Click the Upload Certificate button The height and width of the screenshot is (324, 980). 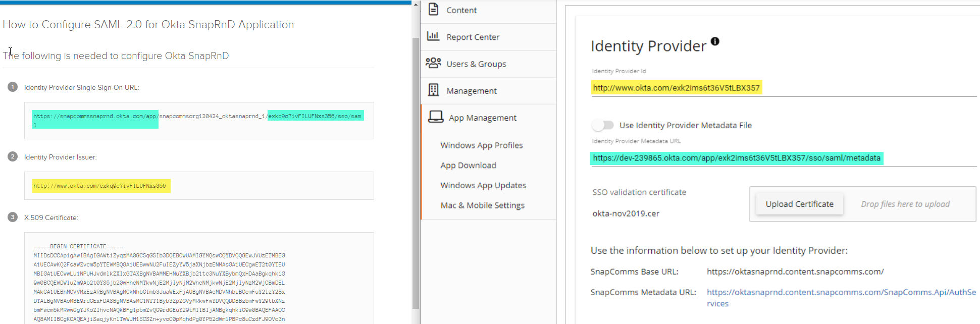pos(799,204)
